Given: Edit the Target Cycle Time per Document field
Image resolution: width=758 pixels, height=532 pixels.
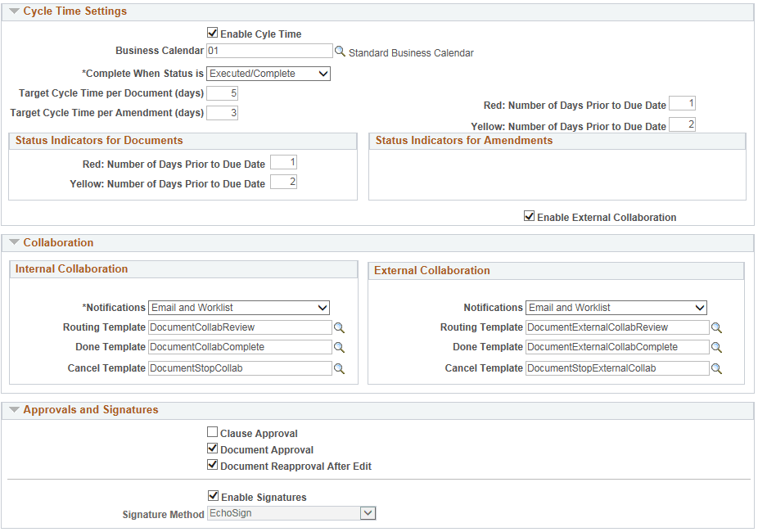Looking at the screenshot, I should pos(222,93).
